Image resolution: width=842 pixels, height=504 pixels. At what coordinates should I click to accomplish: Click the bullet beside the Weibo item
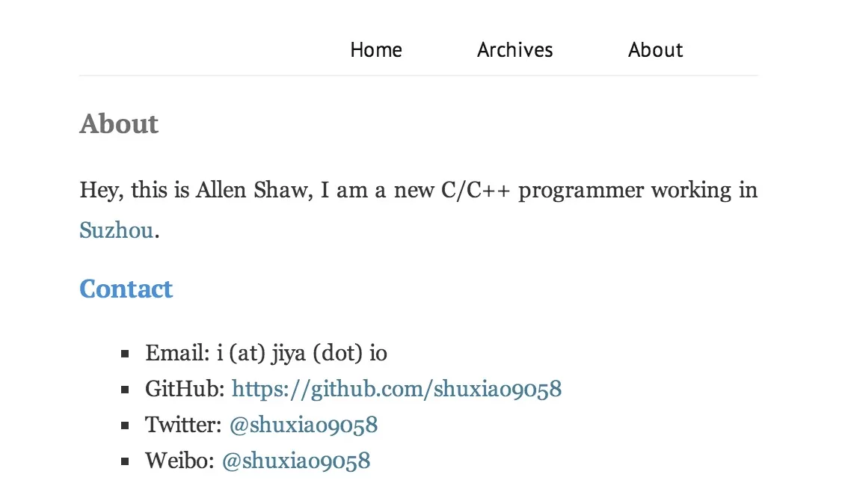(125, 461)
